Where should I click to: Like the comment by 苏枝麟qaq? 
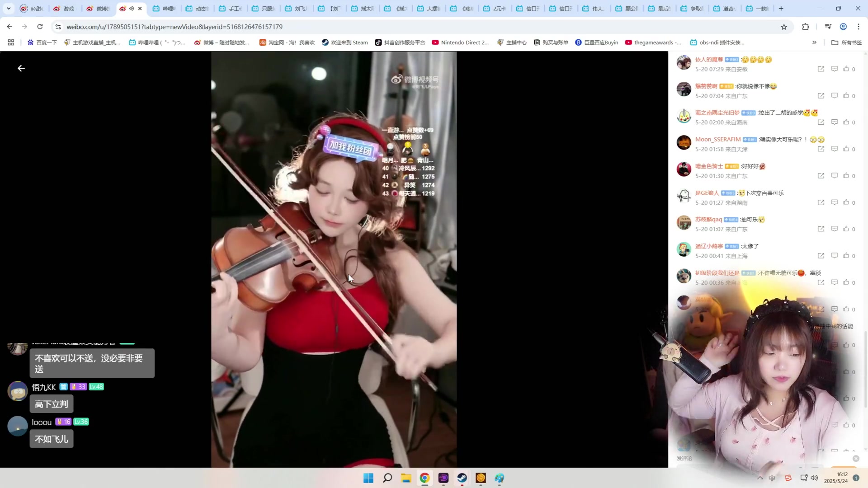[846, 229]
